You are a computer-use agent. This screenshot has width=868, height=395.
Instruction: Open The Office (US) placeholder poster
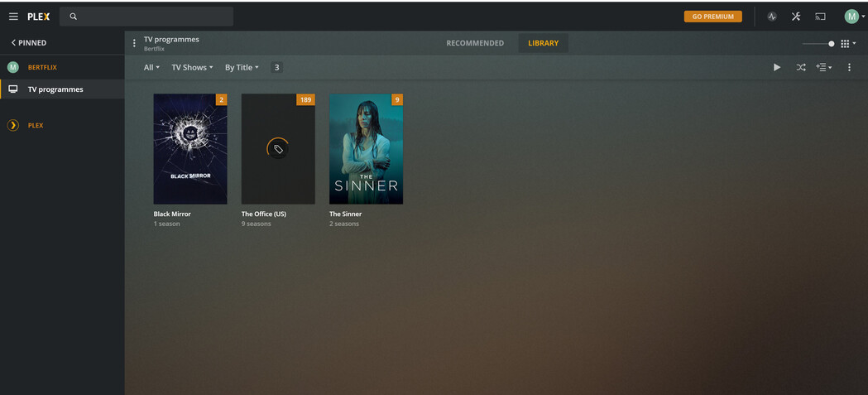(x=278, y=149)
